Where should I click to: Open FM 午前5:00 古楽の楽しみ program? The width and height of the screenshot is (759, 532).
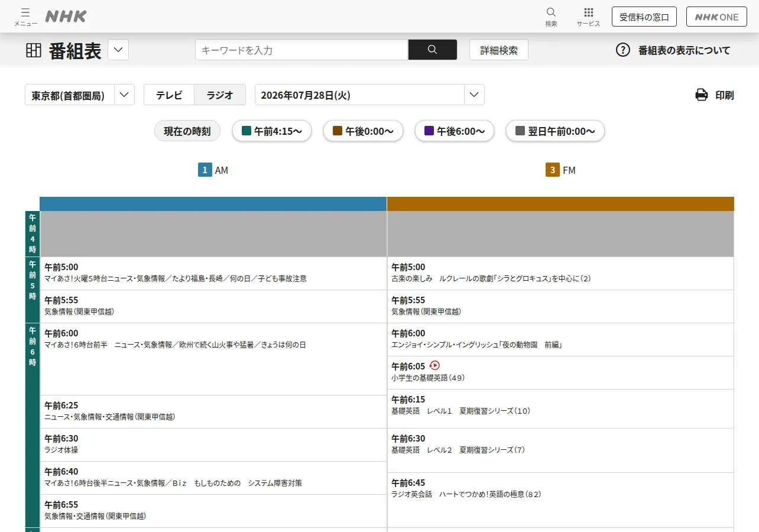coord(560,273)
